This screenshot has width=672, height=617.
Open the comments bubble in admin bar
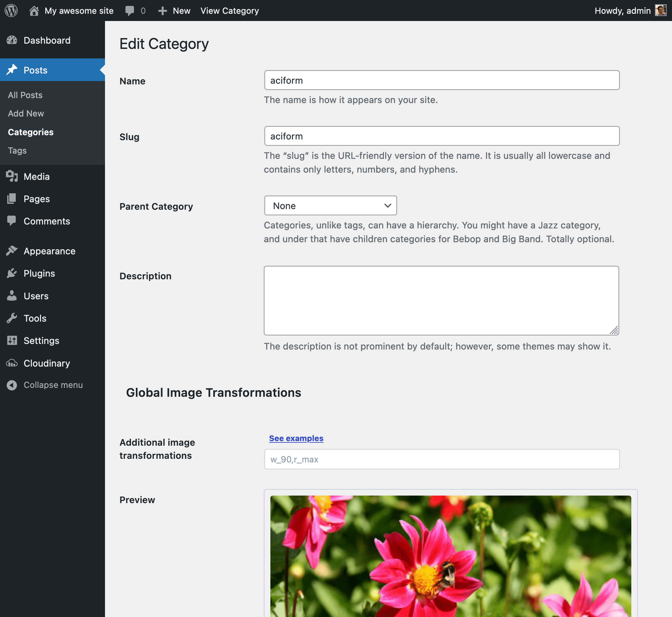click(x=130, y=11)
